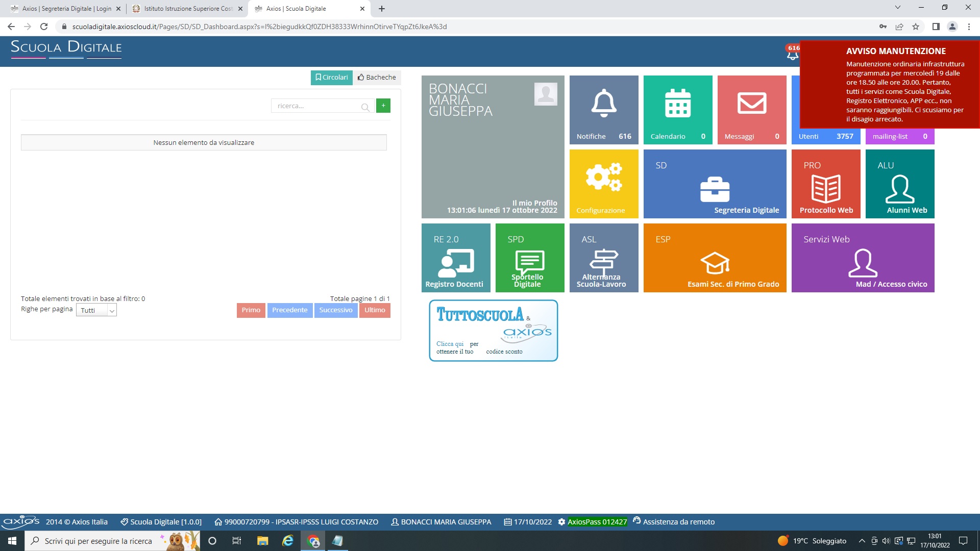Click the Successivo pagination button
Viewport: 980px width, 551px height.
(335, 310)
